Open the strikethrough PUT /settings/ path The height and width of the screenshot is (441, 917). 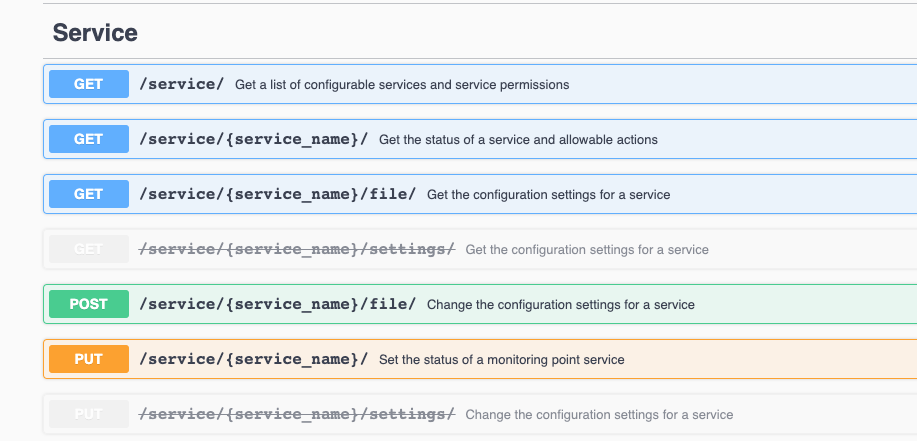pyautogui.click(x=297, y=414)
